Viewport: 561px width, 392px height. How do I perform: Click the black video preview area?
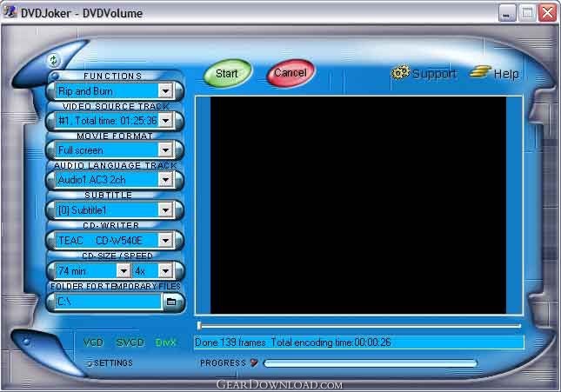[x=358, y=205]
